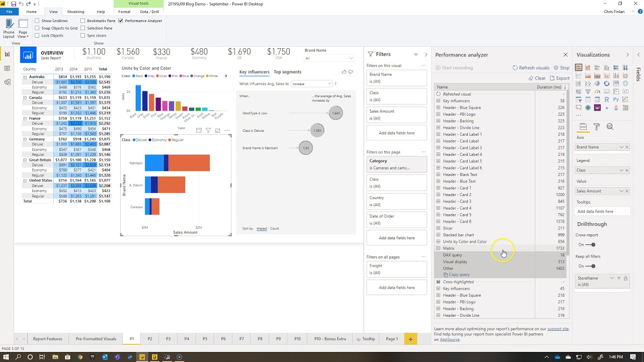Toggle the Keep all filters switch
Screen dimensions: 644x362
pos(591,266)
